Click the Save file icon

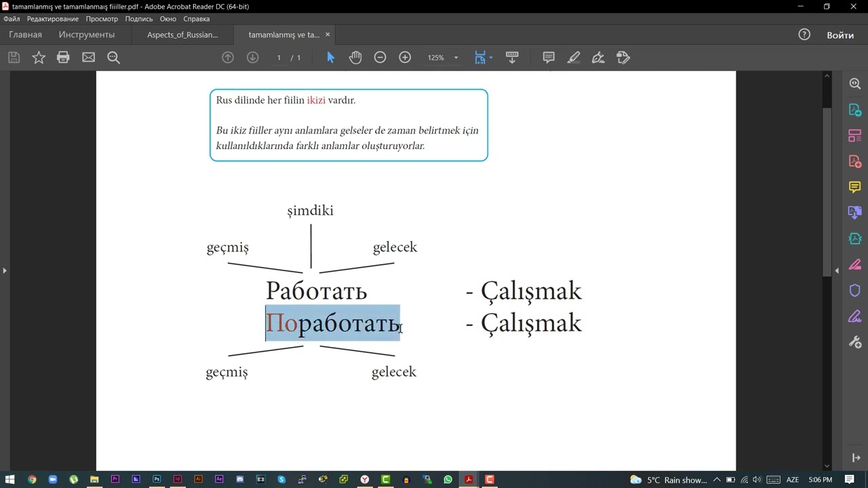coord(14,58)
